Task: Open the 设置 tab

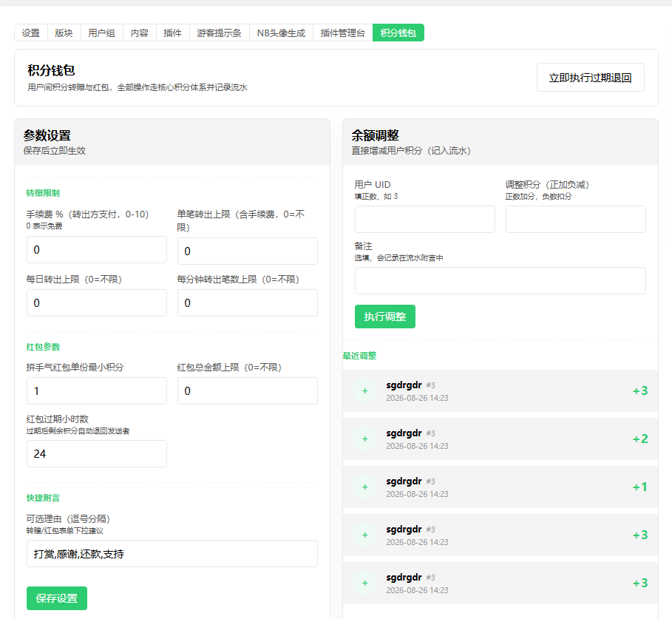Action: 31,33
